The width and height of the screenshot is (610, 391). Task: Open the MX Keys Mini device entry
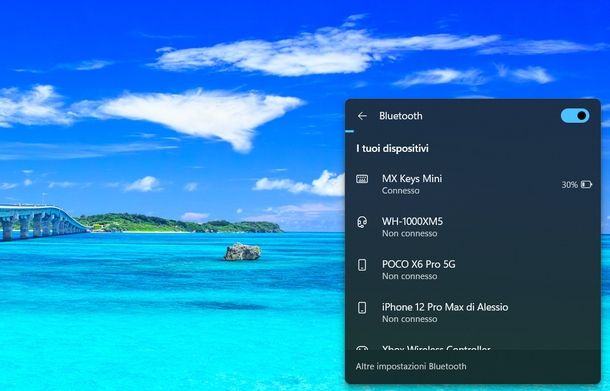pos(473,184)
